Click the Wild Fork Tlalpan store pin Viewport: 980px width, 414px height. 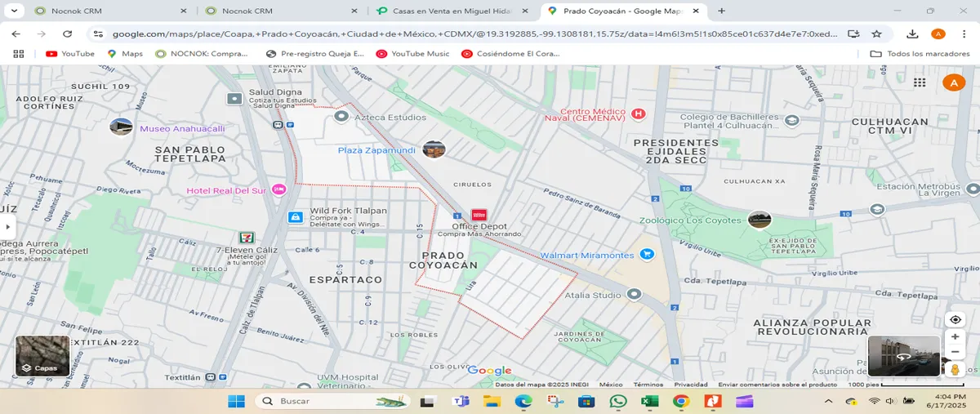coord(296,217)
